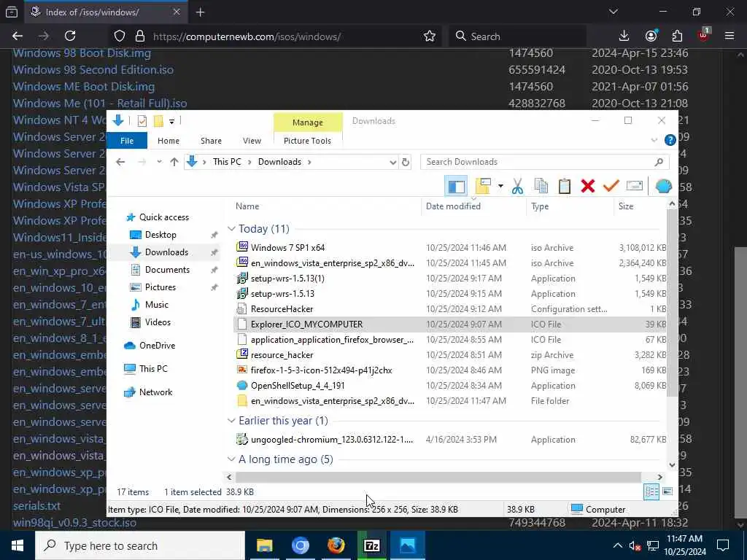Open win98qi_v0.9.3_stock.iso link

click(x=75, y=523)
